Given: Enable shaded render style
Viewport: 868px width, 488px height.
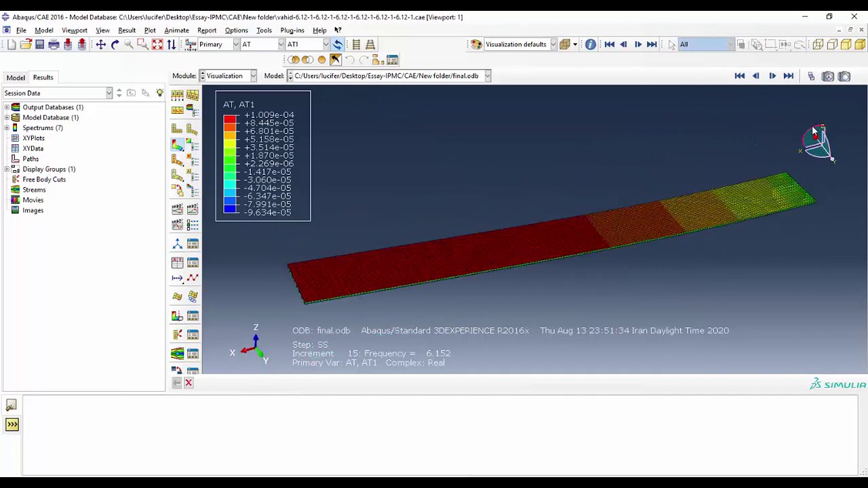Looking at the screenshot, I should tap(860, 45).
